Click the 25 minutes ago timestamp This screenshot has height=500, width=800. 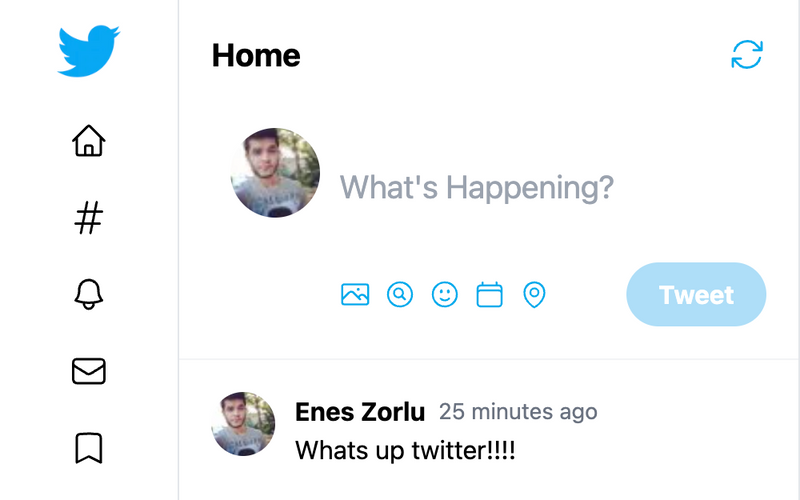tap(518, 412)
